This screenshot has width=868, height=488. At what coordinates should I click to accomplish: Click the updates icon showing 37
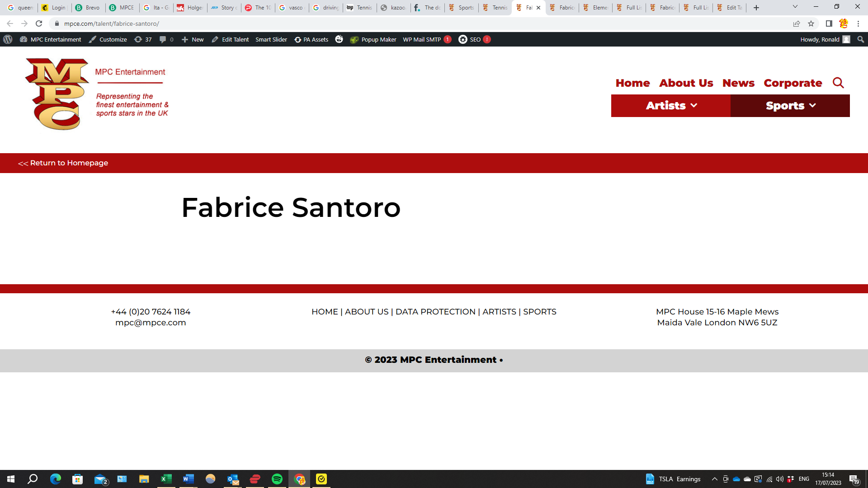click(x=143, y=39)
